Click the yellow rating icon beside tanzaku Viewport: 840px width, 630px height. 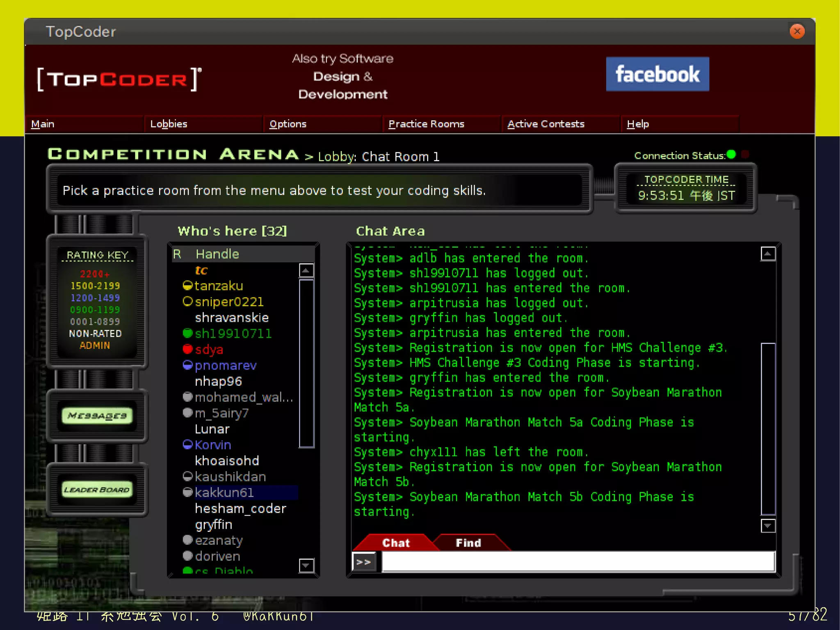[x=187, y=285]
